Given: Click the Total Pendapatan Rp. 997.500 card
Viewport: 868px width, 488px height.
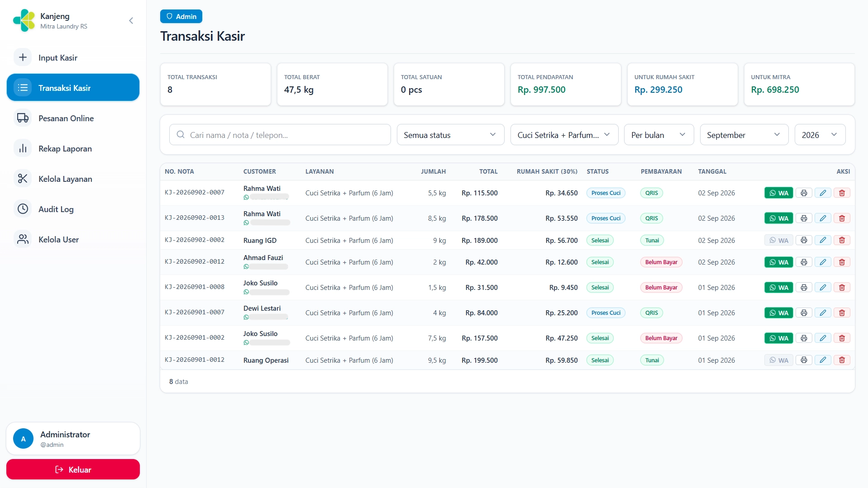Looking at the screenshot, I should click(x=565, y=84).
